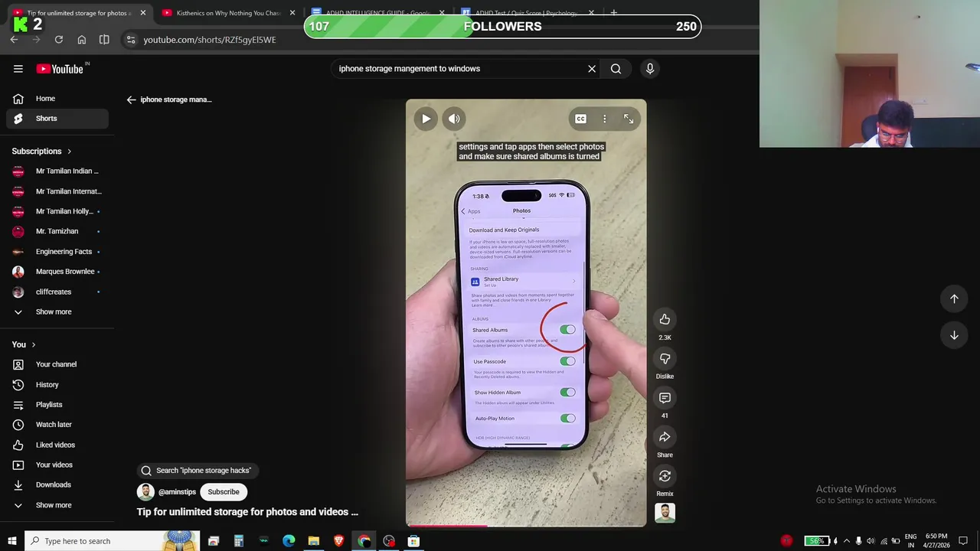The width and height of the screenshot is (980, 551).
Task: Go back using the arrow beside 'iphone storage mana...'
Action: 131,99
